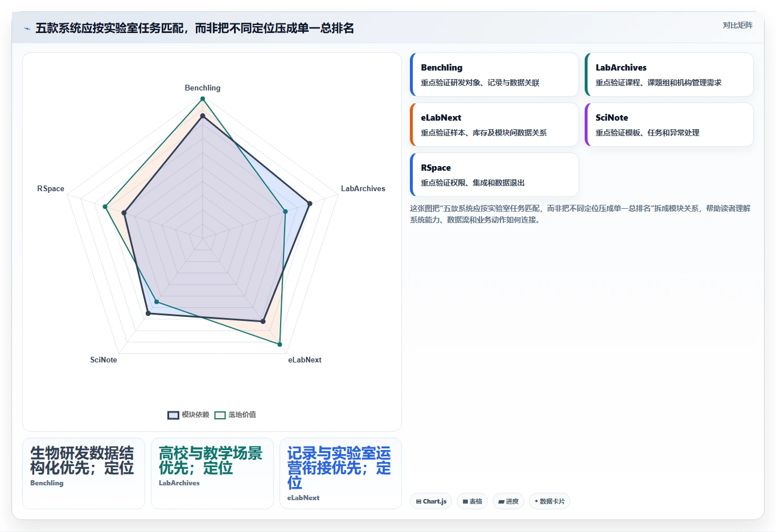Click the chart description paragraph

581,214
